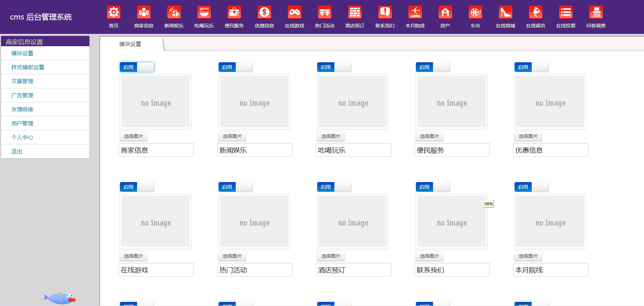
Task: Open the 在线投票 list icon
Action: point(566,12)
